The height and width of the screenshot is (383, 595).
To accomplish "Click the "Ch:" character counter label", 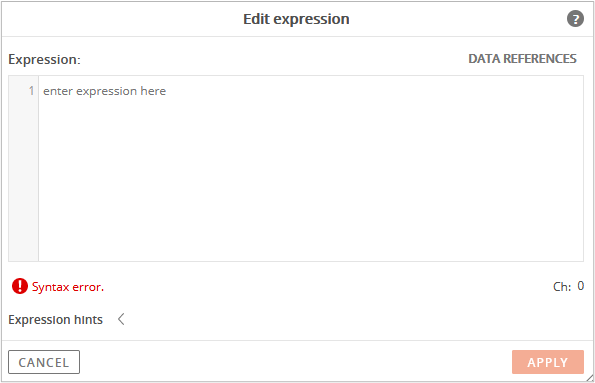I will tap(562, 287).
